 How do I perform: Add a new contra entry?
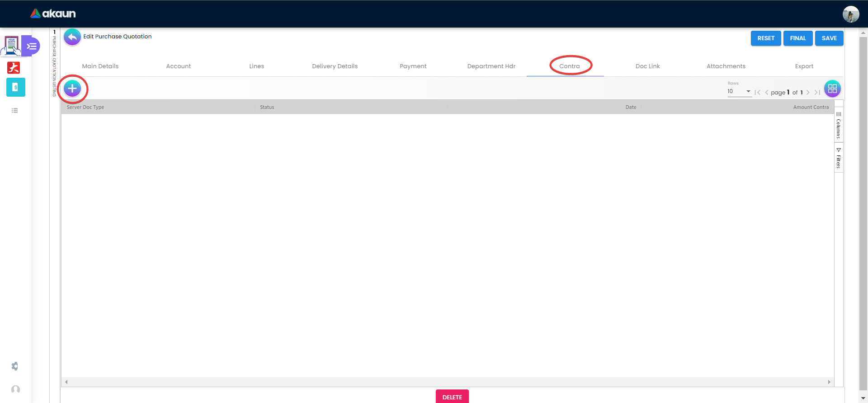point(72,89)
